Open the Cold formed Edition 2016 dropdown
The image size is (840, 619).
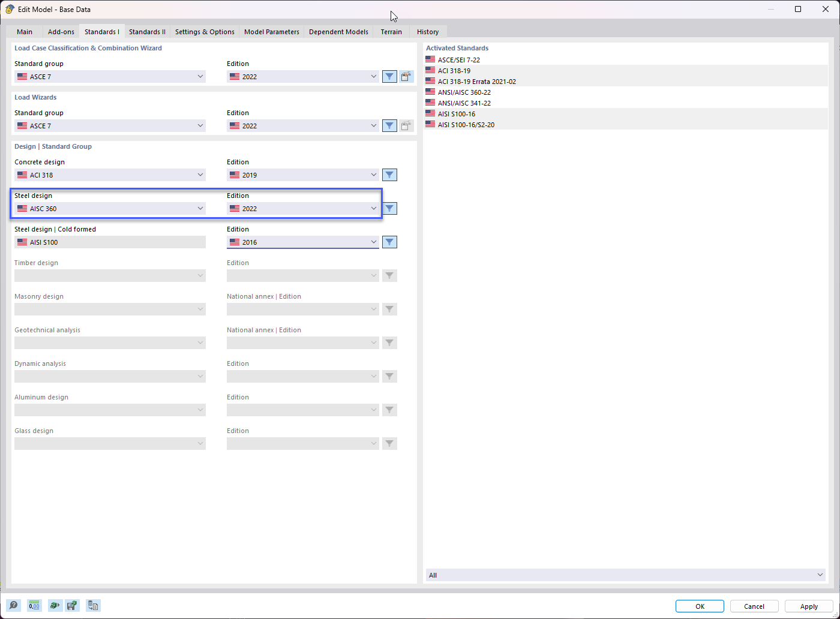pos(303,242)
